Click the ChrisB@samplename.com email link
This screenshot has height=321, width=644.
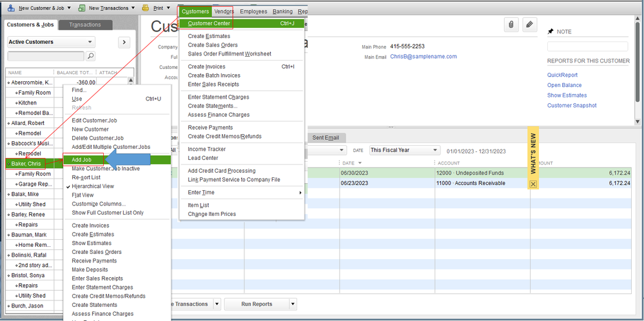click(x=424, y=56)
